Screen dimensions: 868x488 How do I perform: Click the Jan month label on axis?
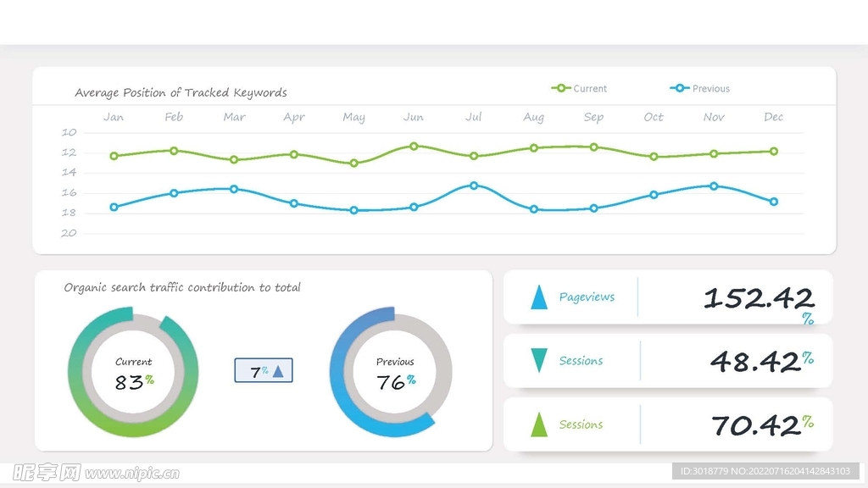(114, 117)
